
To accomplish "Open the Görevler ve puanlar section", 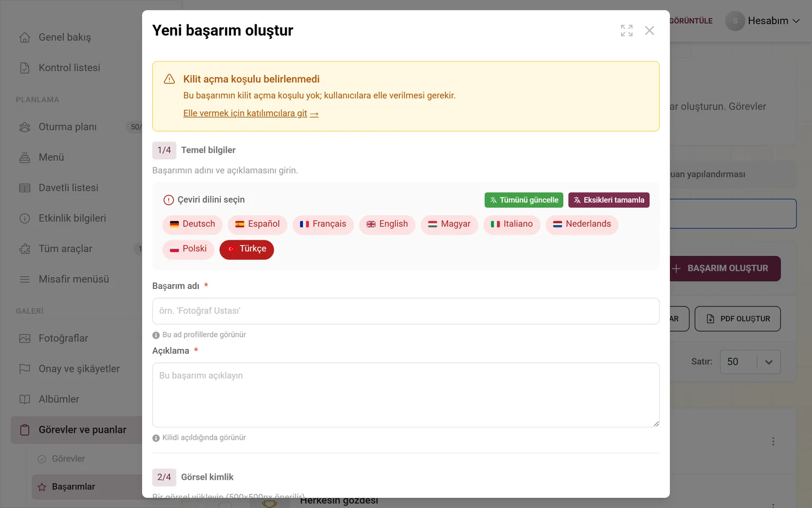I will [x=77, y=430].
